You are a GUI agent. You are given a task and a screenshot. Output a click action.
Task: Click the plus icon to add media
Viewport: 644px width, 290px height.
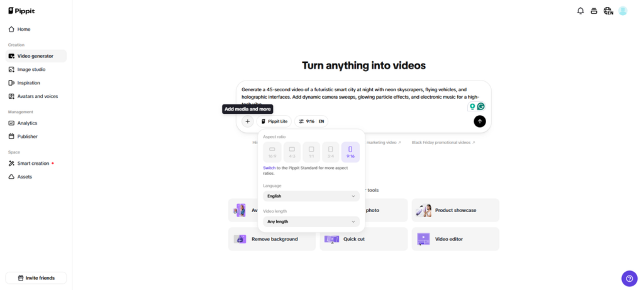[247, 121]
